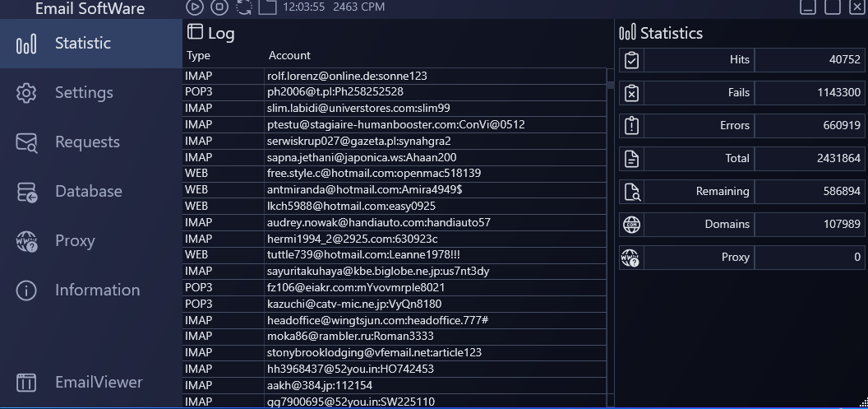Click the Errors exclamation clipboard icon
Image resolution: width=868 pixels, height=409 pixels.
pyautogui.click(x=631, y=126)
